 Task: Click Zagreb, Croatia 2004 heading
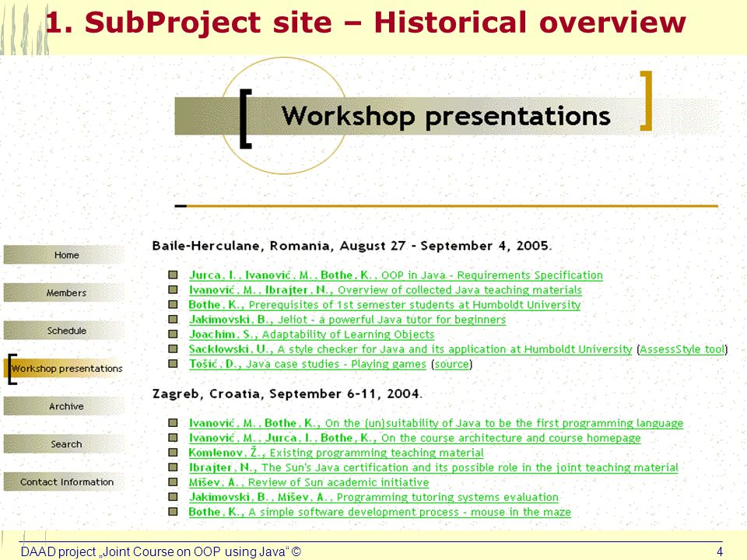click(287, 394)
